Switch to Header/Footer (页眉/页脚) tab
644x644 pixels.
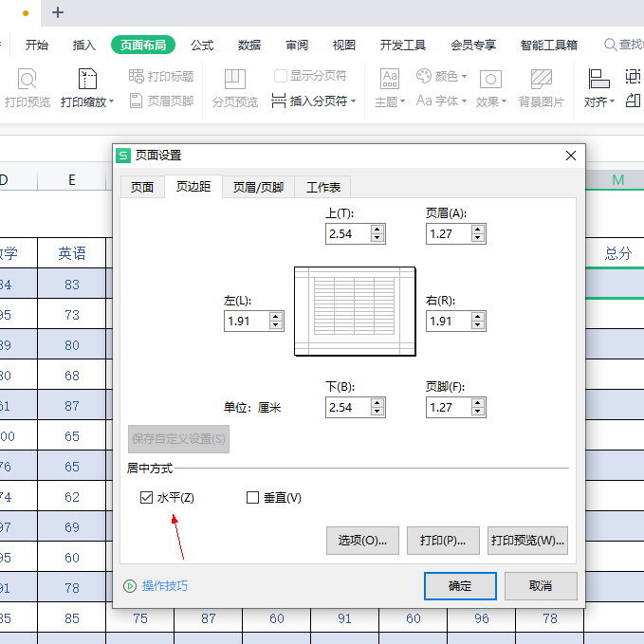tap(258, 187)
